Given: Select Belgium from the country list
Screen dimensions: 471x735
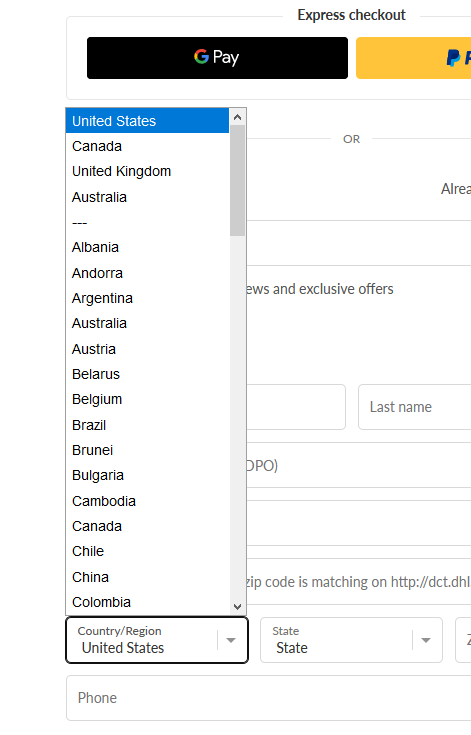Looking at the screenshot, I should click(147, 399).
